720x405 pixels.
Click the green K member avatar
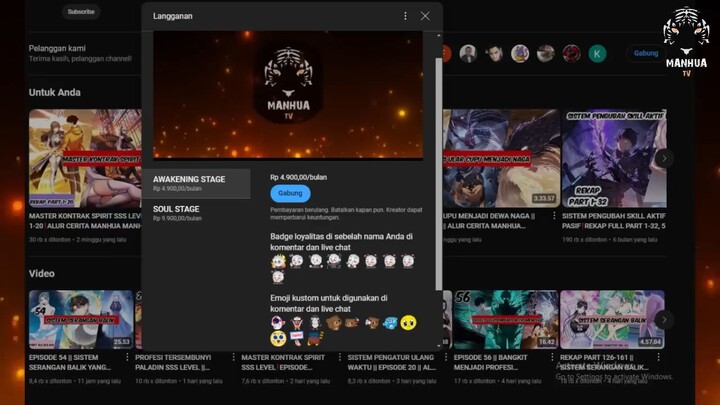[x=597, y=54]
